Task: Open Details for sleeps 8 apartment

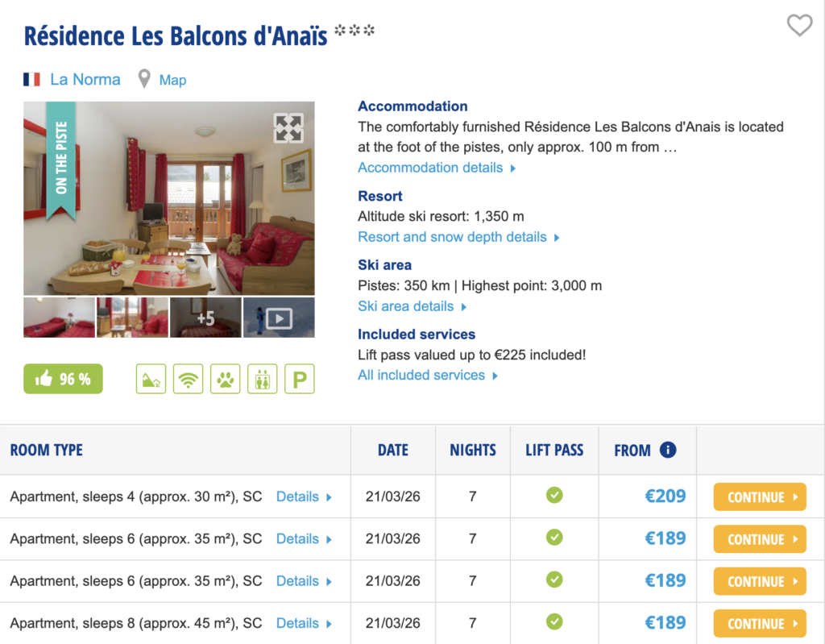Action: pyautogui.click(x=304, y=623)
